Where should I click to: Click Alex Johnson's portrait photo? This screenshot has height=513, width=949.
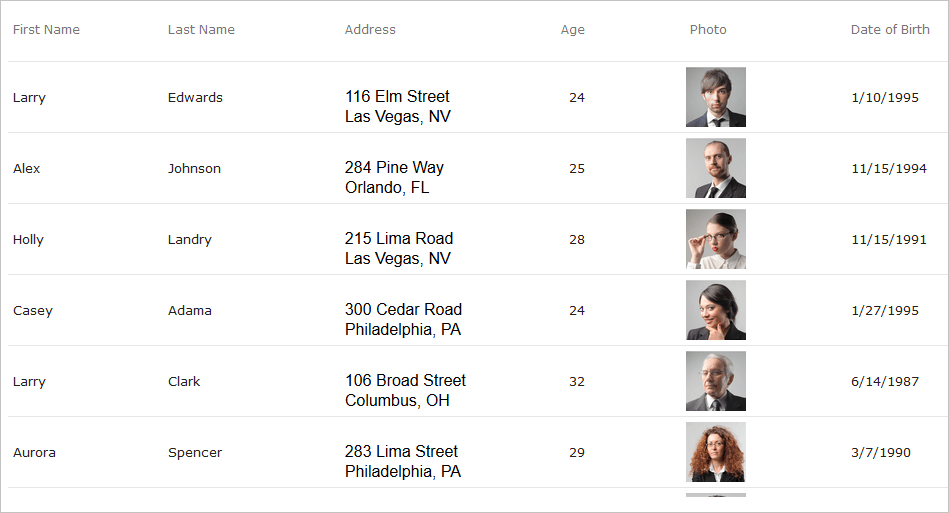point(715,168)
